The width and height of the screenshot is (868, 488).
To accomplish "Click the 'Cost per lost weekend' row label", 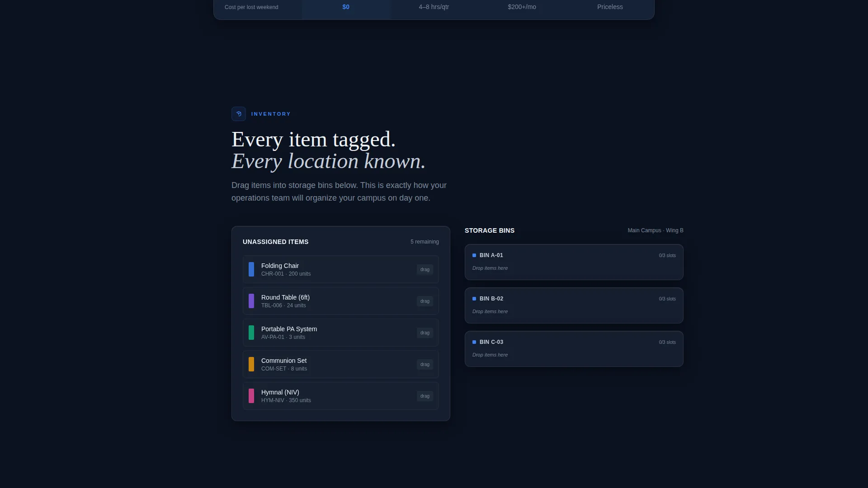I will point(251,7).
